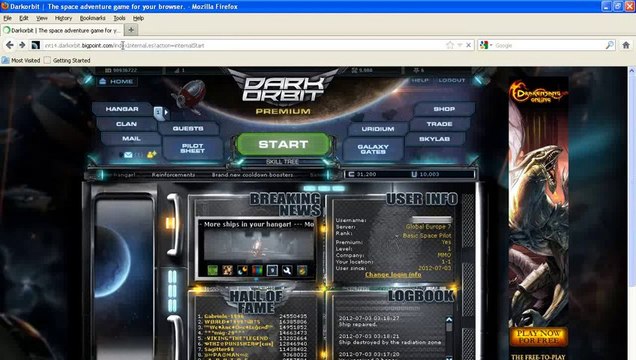Open the Quests page
The image size is (636, 360).
(188, 129)
